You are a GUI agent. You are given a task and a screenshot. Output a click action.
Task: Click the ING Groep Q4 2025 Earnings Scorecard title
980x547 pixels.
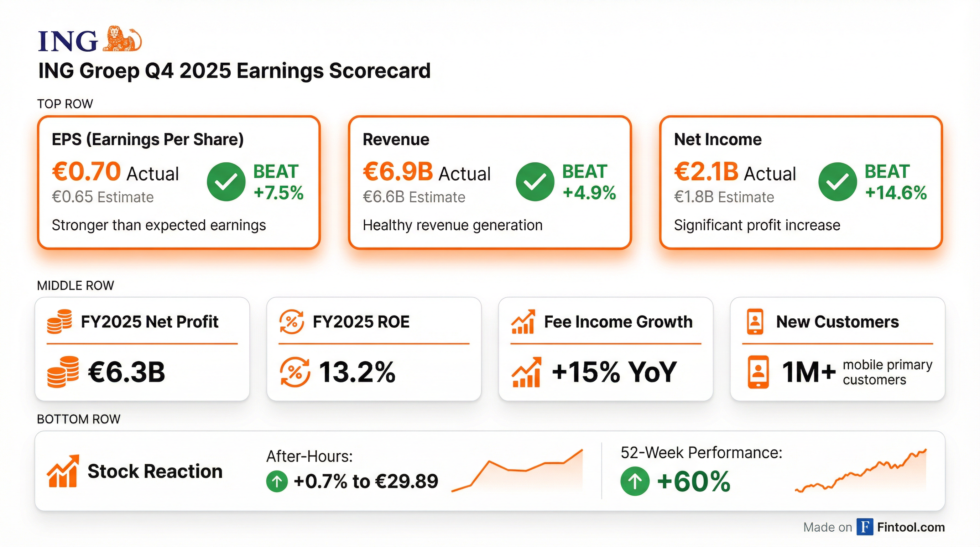234,71
